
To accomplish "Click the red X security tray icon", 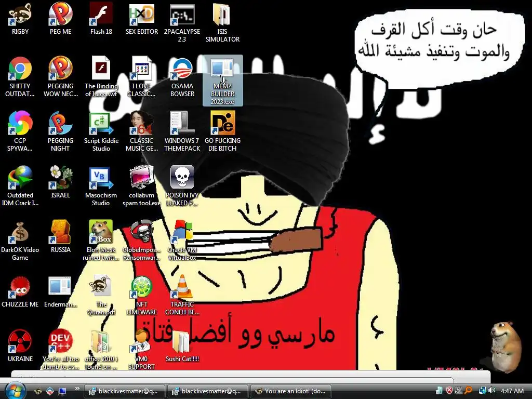I will [x=449, y=391].
